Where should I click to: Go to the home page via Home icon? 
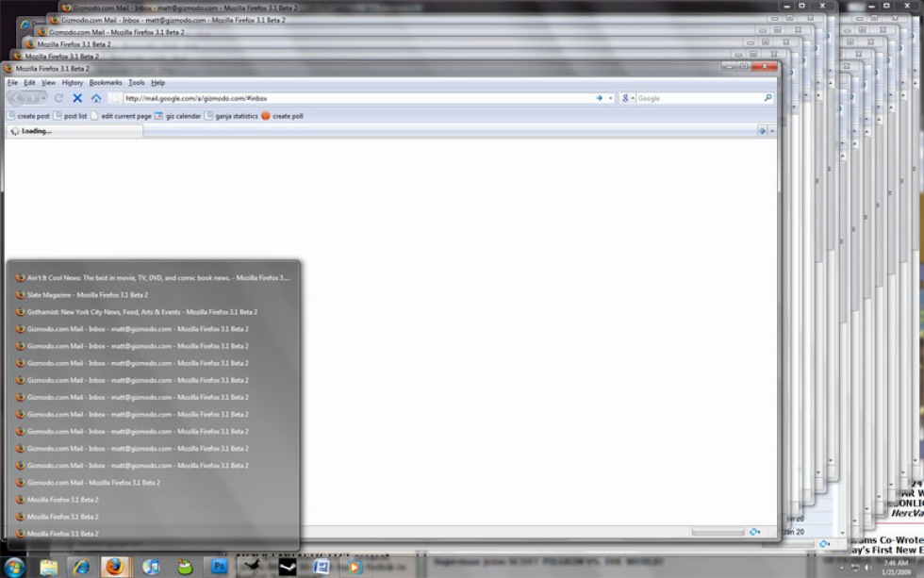(x=96, y=98)
